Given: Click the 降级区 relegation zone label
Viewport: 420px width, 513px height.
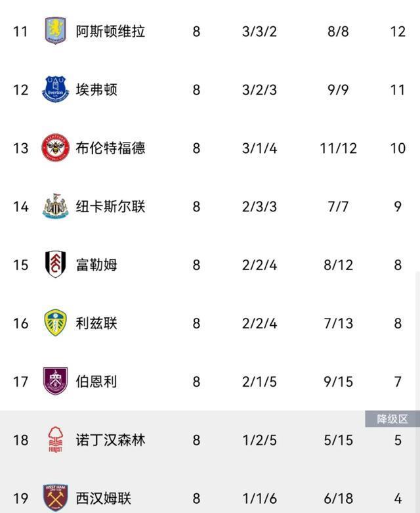Looking at the screenshot, I should 392,418.
